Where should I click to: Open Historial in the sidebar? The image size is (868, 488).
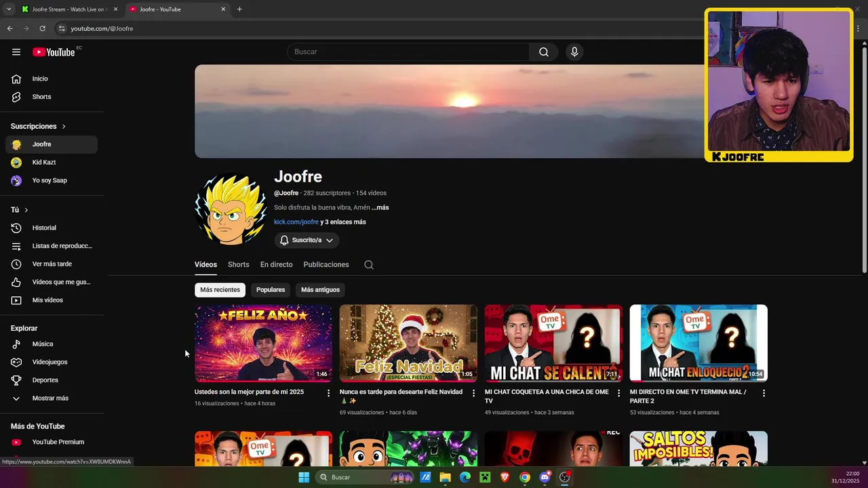[x=52, y=228]
